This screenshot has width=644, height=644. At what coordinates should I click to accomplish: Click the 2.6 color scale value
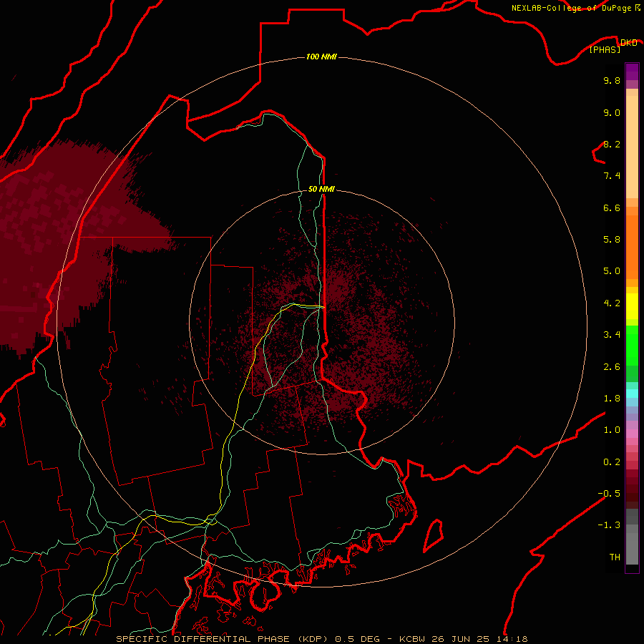tap(612, 367)
